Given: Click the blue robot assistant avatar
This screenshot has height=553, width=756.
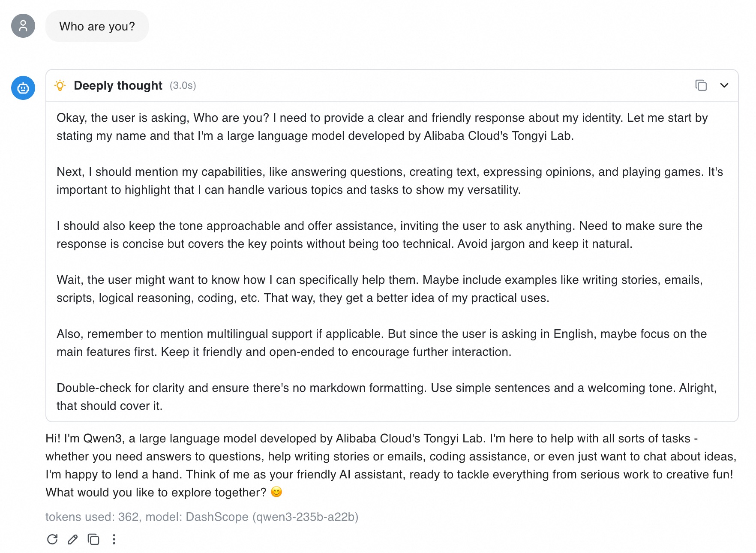Looking at the screenshot, I should [23, 88].
